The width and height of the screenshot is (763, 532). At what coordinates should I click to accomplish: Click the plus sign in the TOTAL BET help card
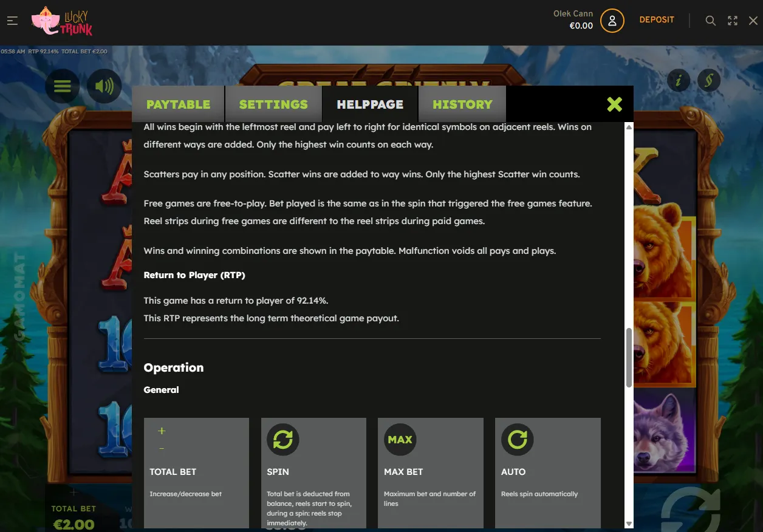coord(162,431)
